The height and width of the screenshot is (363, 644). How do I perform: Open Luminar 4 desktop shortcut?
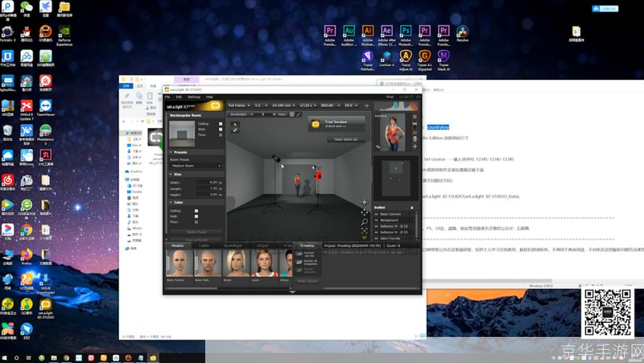pyautogui.click(x=387, y=58)
